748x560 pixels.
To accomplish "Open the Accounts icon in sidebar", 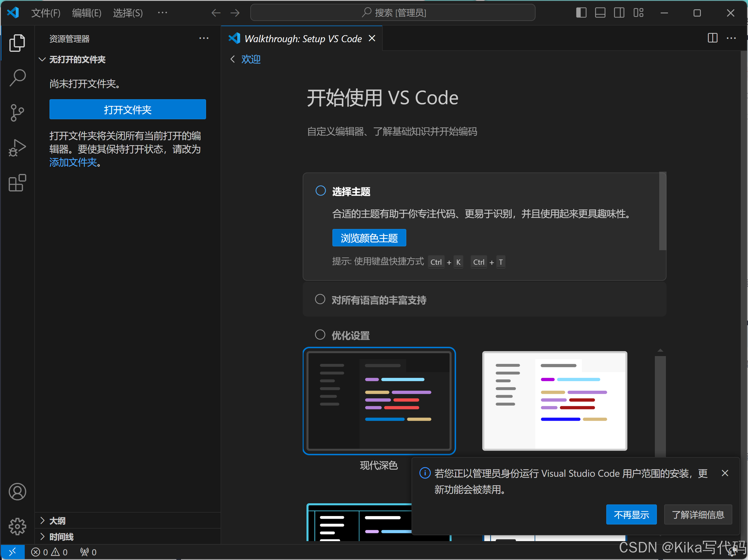I will pos(17,492).
